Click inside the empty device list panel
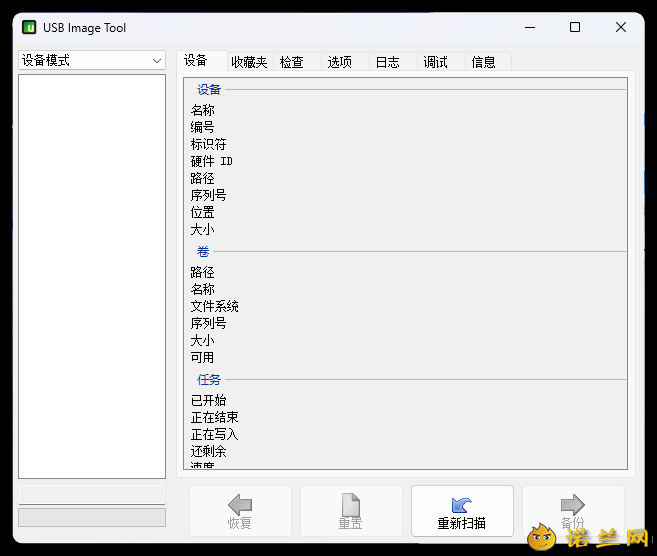 click(x=92, y=276)
